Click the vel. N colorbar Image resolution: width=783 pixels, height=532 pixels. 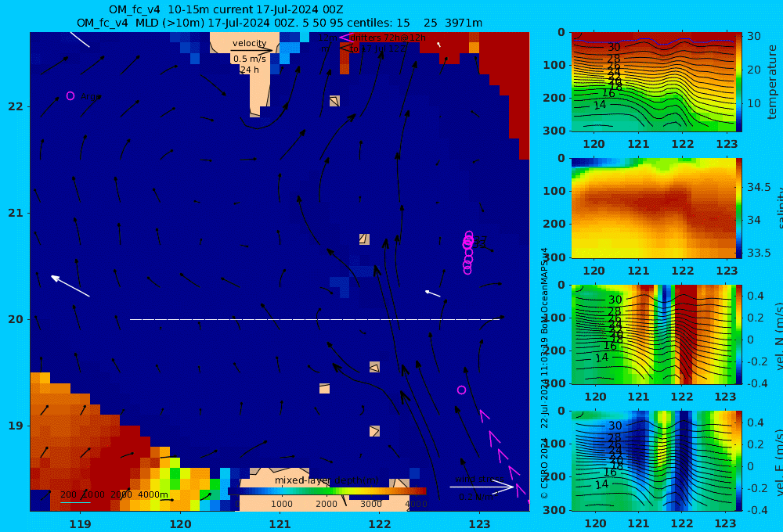[x=738, y=334]
